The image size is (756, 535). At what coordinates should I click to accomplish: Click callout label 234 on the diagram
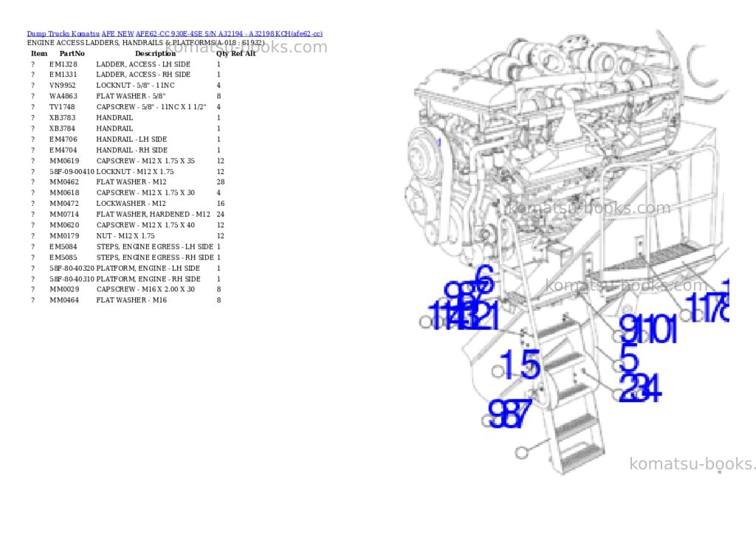[x=639, y=388]
